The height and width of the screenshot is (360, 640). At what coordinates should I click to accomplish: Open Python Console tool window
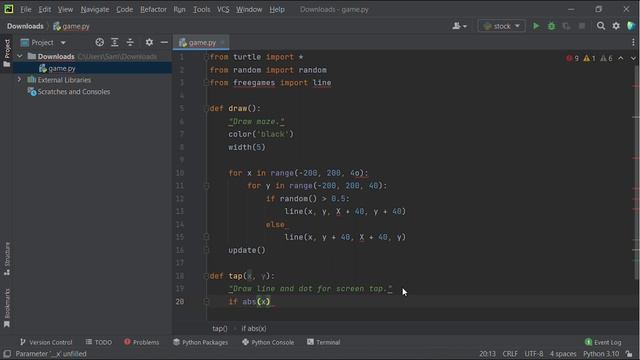pos(268,342)
